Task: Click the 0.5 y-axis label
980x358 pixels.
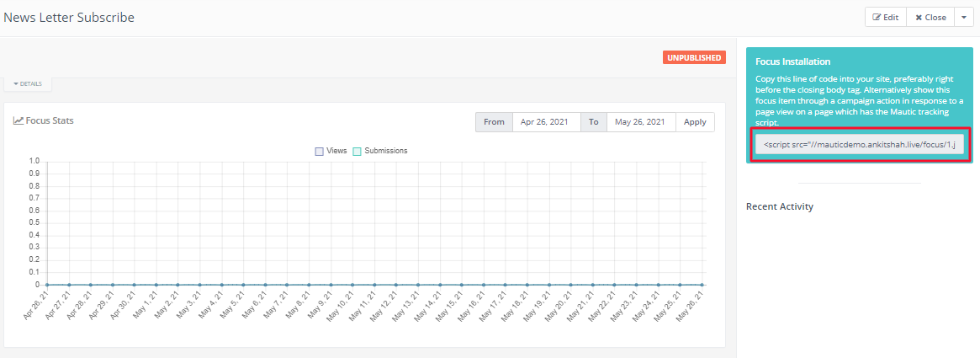Action: 34,223
